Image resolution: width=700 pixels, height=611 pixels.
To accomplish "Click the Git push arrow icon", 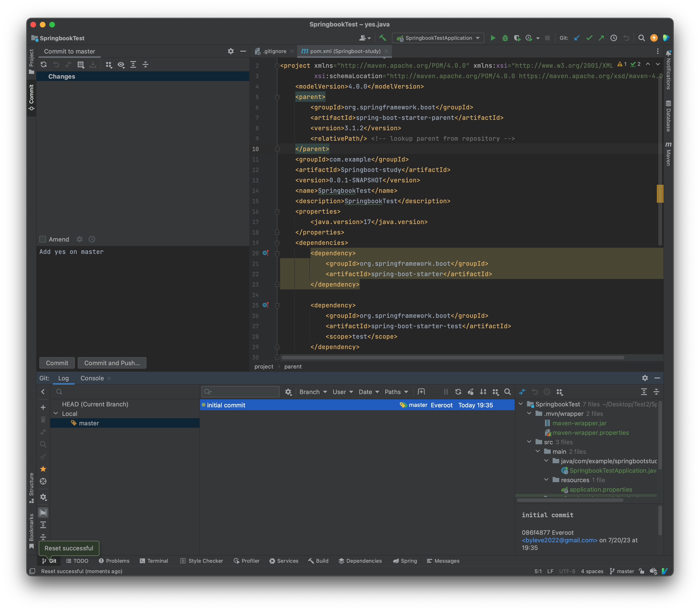I will pyautogui.click(x=601, y=38).
